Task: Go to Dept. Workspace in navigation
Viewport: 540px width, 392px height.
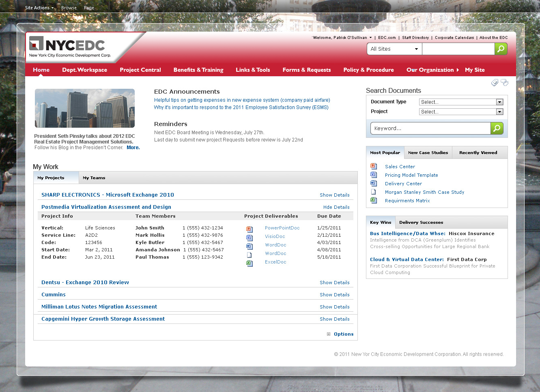Action: point(84,70)
